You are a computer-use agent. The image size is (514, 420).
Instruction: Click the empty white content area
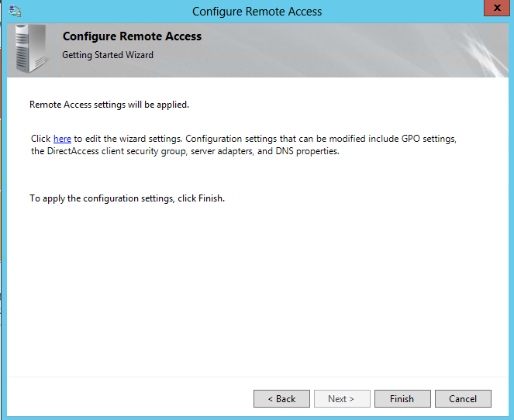coord(256,294)
